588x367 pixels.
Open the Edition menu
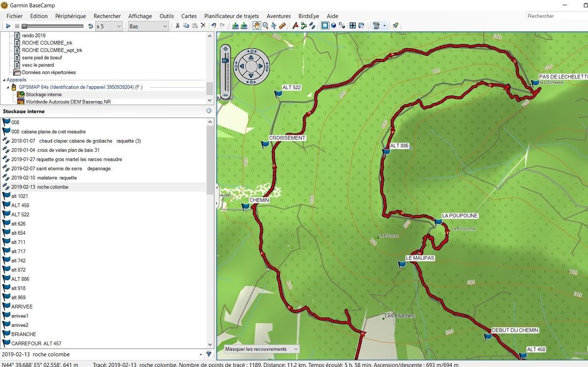[x=39, y=16]
